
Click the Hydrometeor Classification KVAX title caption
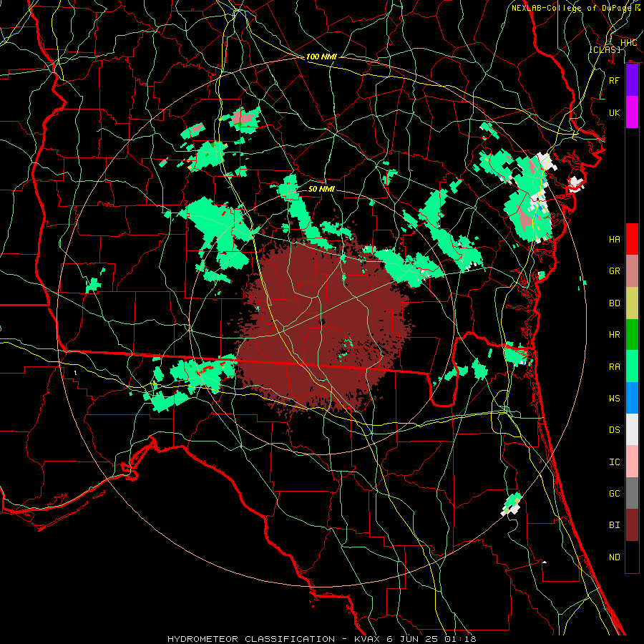point(321,639)
